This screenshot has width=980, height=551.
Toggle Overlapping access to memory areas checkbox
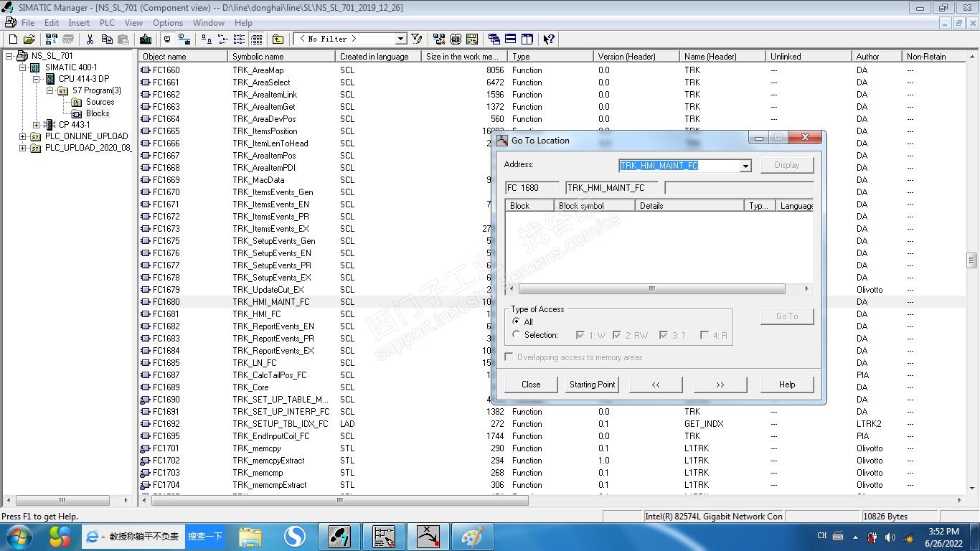509,357
